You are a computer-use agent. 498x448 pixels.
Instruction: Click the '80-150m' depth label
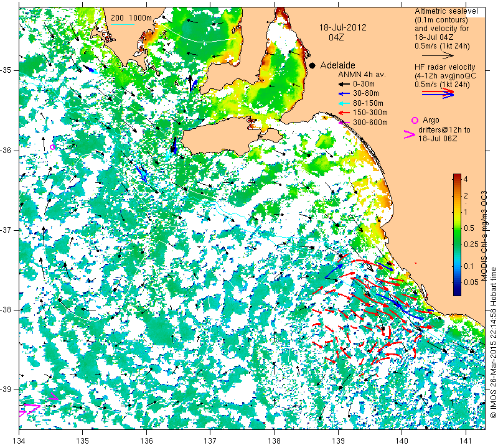pyautogui.click(x=368, y=103)
